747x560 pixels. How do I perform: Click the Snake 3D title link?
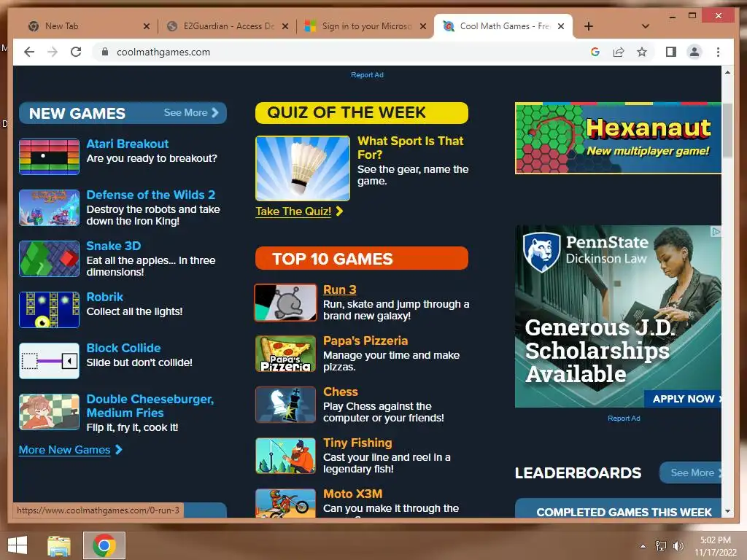[113, 246]
